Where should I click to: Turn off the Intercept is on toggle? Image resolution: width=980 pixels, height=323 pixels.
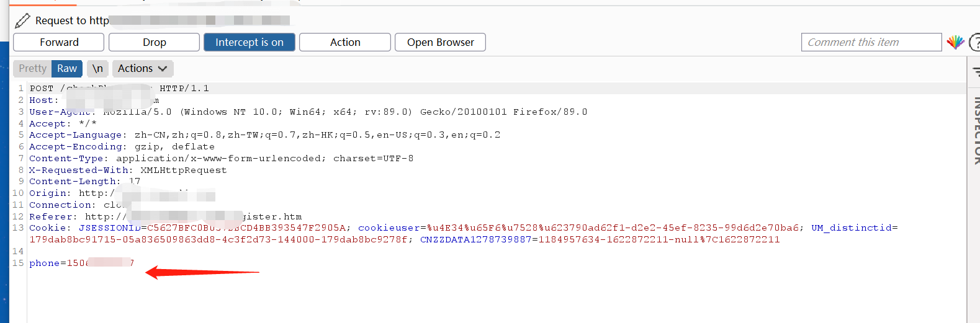(x=249, y=42)
